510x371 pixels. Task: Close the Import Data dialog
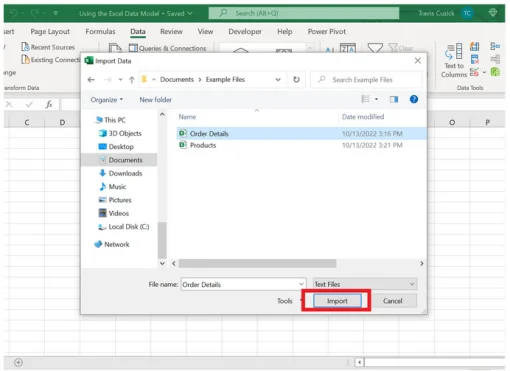pyautogui.click(x=418, y=60)
